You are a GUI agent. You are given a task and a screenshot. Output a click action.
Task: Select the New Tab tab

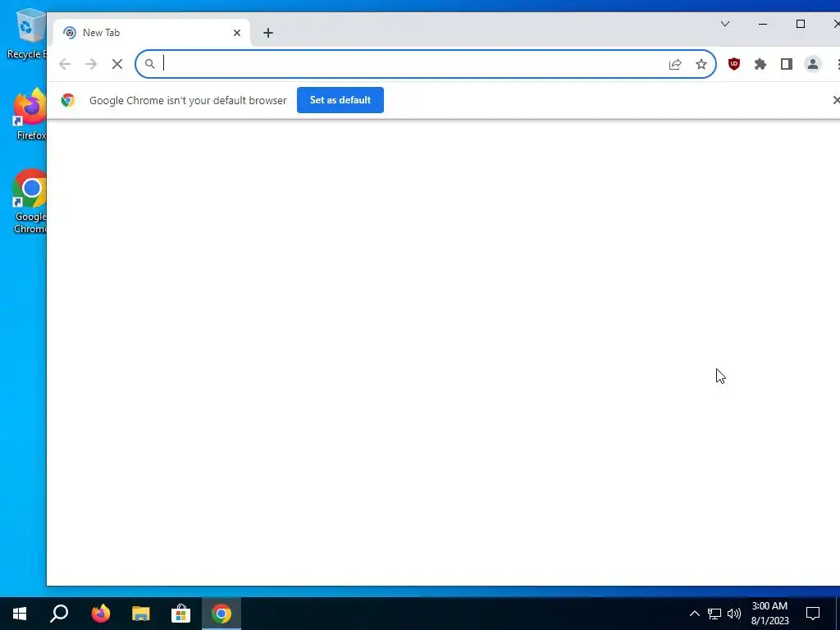[x=152, y=33]
